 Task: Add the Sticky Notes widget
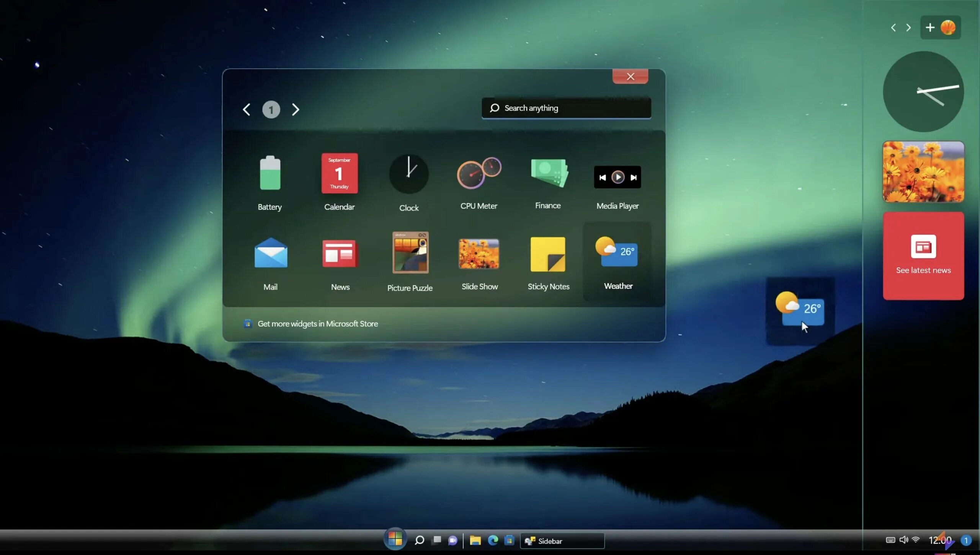[548, 254]
